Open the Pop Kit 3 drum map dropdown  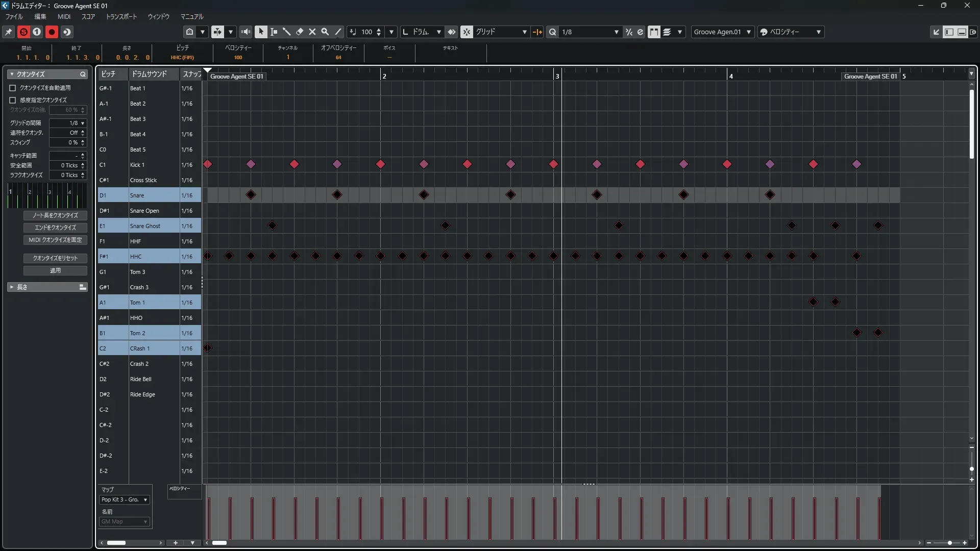125,499
